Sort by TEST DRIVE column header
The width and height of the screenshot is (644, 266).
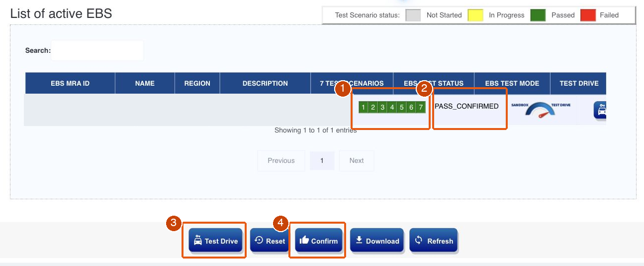pos(578,83)
